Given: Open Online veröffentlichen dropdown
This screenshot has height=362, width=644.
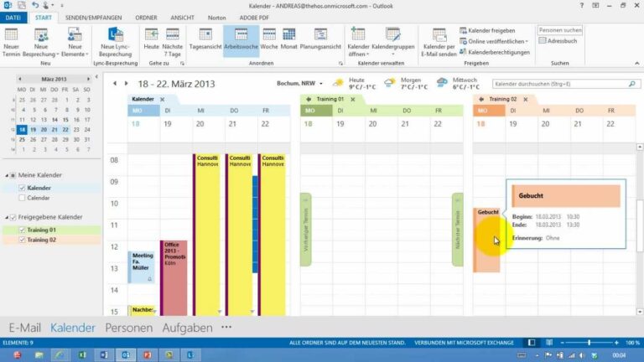Looking at the screenshot, I should click(x=494, y=41).
